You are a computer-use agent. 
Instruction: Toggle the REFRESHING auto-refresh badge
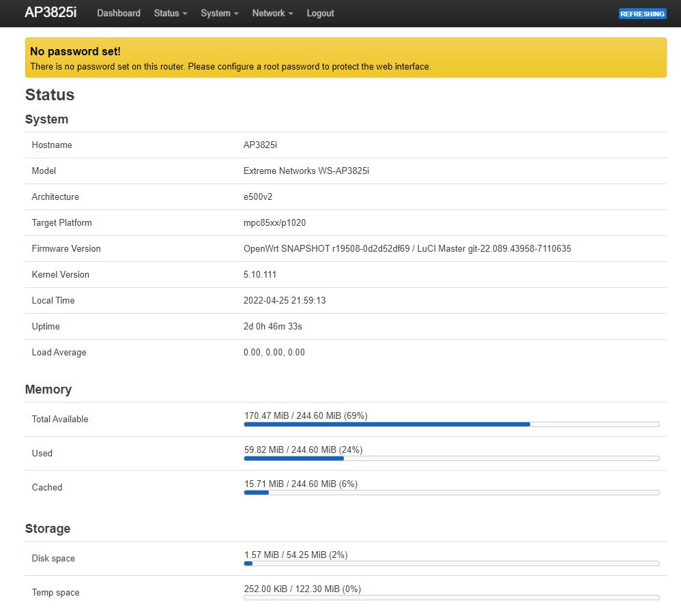[642, 14]
